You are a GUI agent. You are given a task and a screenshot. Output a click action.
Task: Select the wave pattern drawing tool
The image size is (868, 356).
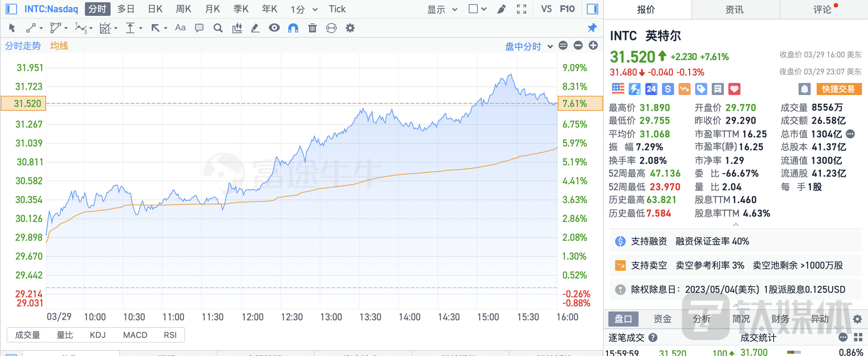coord(81,28)
